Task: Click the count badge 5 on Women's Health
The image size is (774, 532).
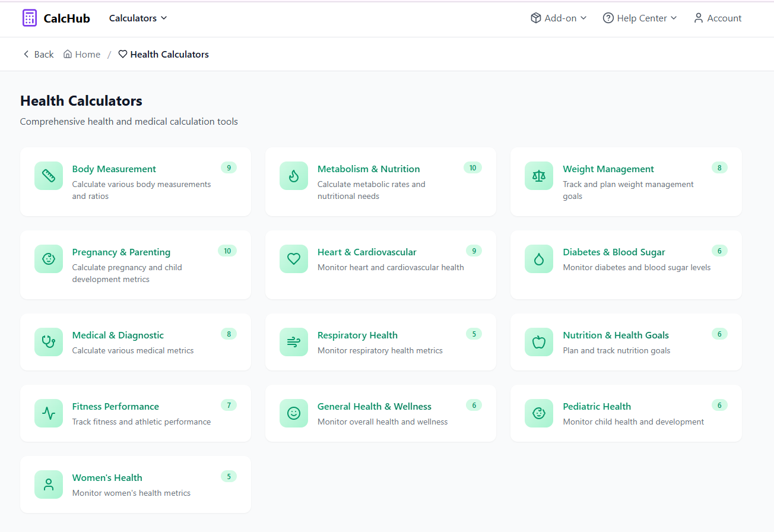Action: pos(229,476)
